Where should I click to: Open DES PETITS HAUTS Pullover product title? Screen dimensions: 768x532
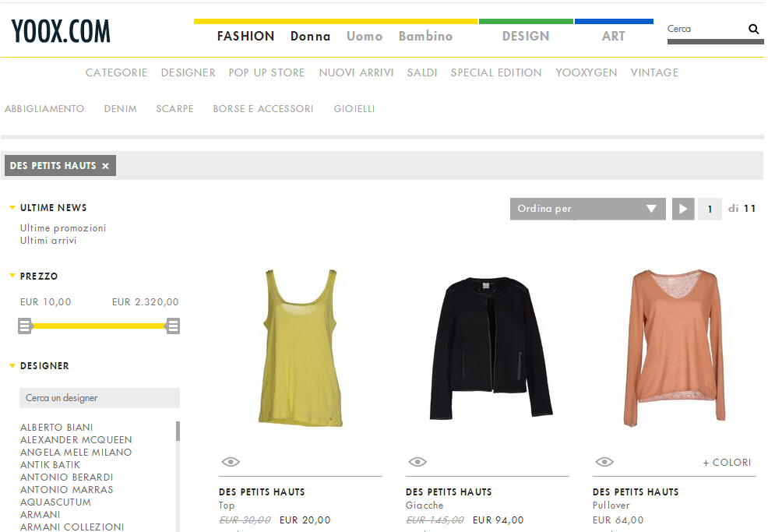pos(636,491)
